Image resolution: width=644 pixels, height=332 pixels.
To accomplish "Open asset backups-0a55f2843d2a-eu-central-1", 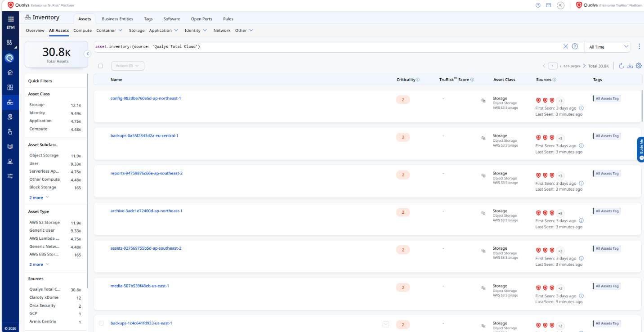I will [144, 135].
